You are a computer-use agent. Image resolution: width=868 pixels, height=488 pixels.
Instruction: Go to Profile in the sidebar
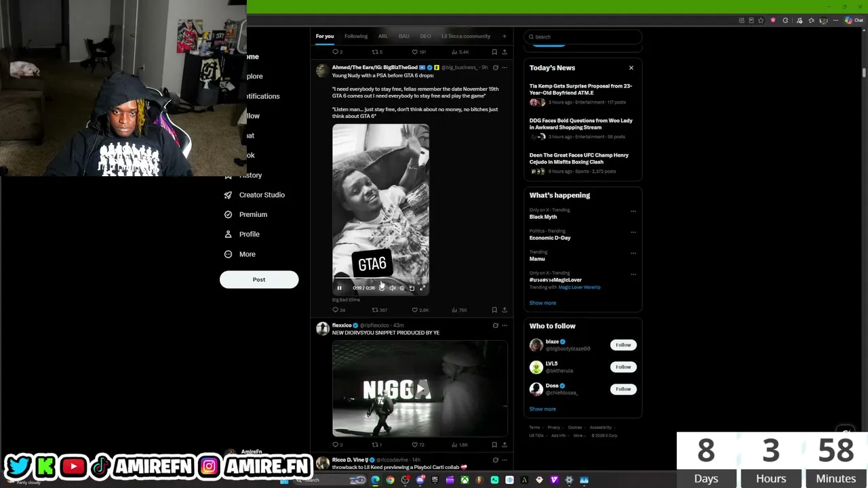(242, 234)
